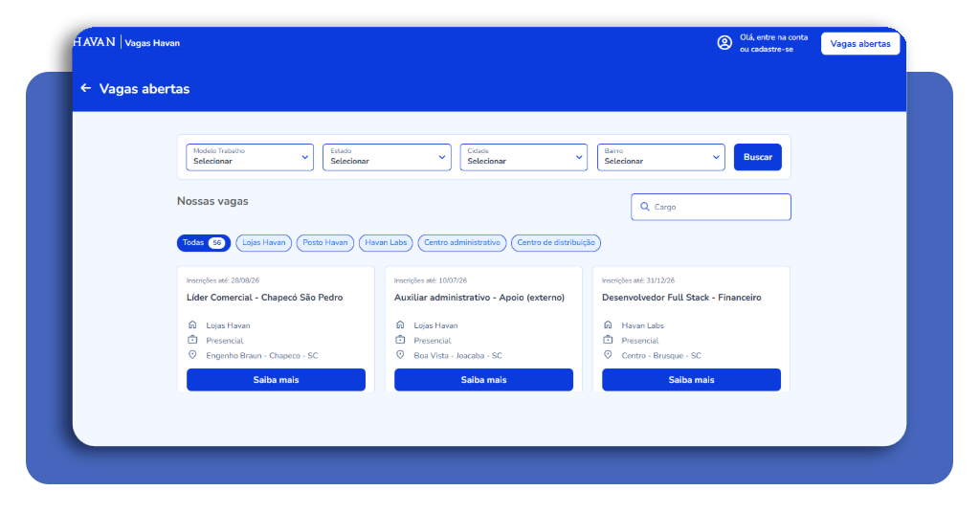Click the HAVAN logo in the header

[x=95, y=42]
